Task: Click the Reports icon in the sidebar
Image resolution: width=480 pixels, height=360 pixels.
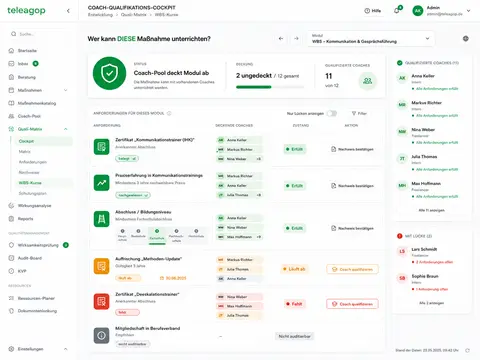Action: point(11,219)
